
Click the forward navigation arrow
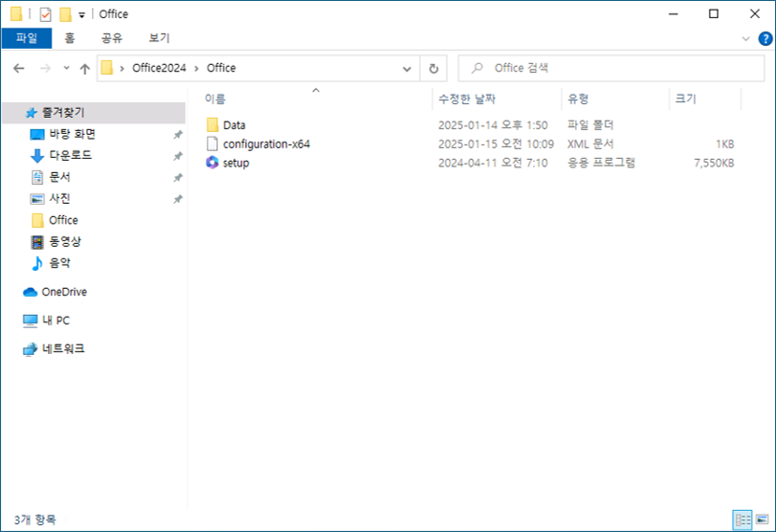point(45,68)
